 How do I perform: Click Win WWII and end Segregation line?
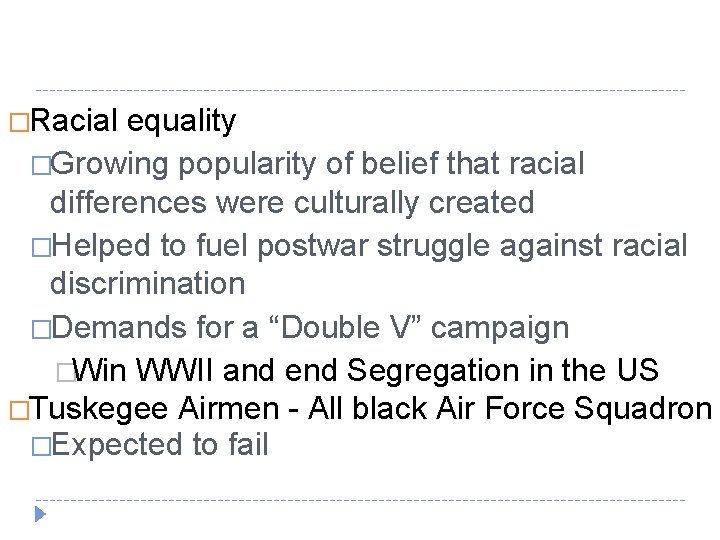pyautogui.click(x=366, y=370)
